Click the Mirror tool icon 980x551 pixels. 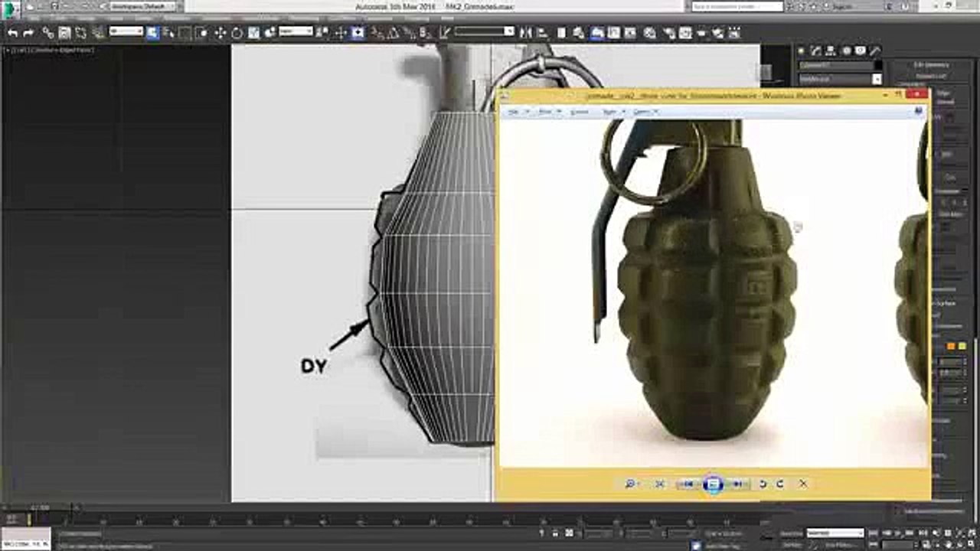click(525, 33)
